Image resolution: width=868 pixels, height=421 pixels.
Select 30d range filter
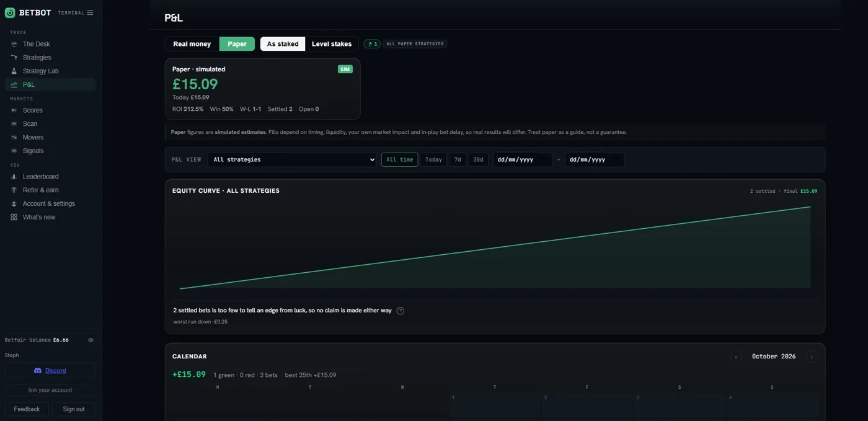478,160
